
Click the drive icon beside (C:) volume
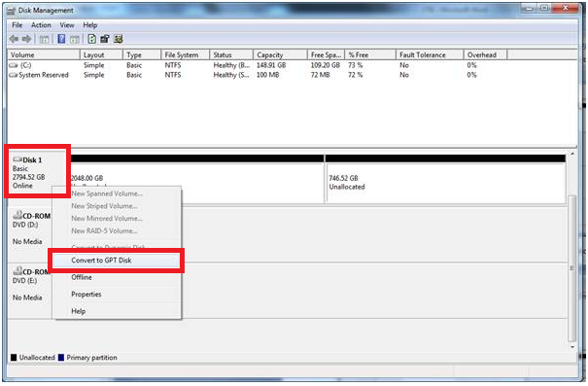pyautogui.click(x=14, y=65)
